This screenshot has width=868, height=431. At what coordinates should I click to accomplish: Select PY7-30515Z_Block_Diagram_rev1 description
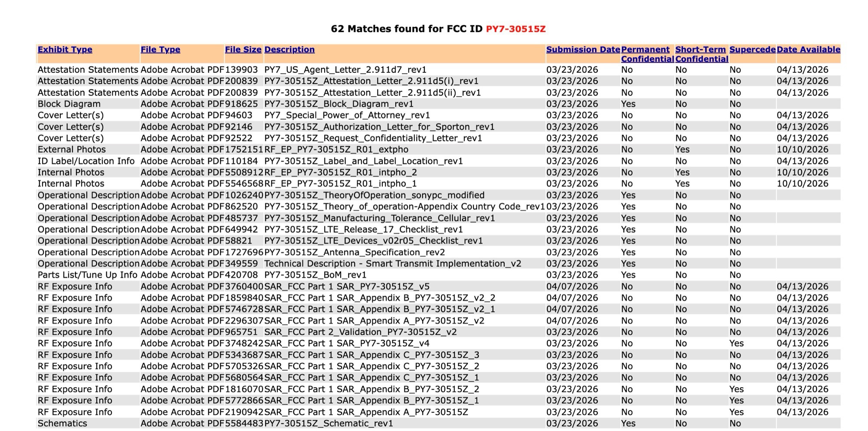click(x=339, y=104)
